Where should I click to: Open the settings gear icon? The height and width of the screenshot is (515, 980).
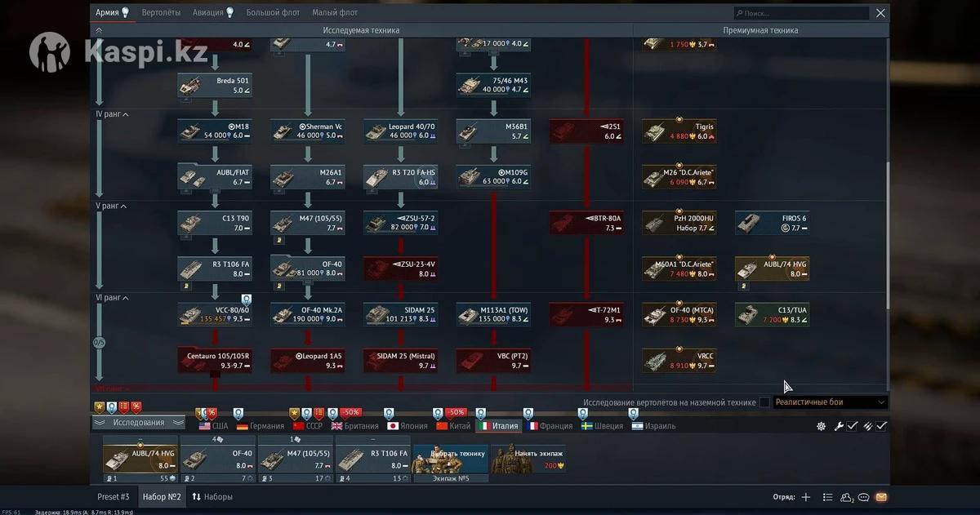pos(821,426)
